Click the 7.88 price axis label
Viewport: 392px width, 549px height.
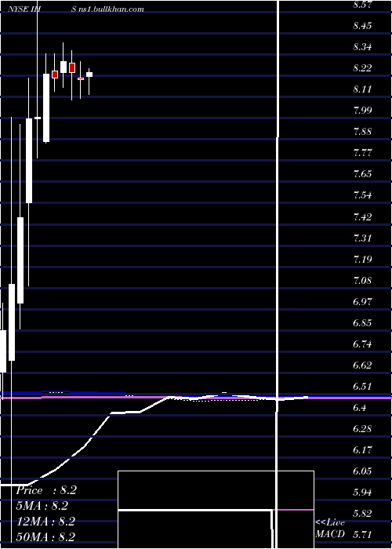(x=364, y=132)
